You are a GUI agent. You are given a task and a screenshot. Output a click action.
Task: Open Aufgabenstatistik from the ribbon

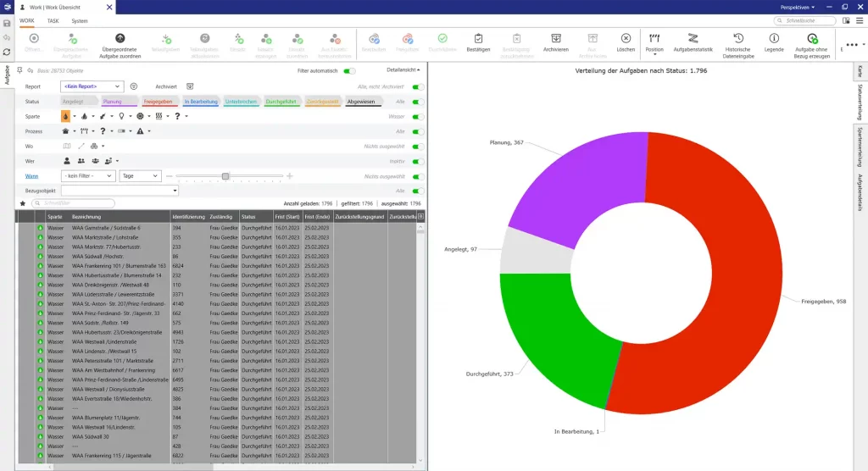click(x=693, y=39)
